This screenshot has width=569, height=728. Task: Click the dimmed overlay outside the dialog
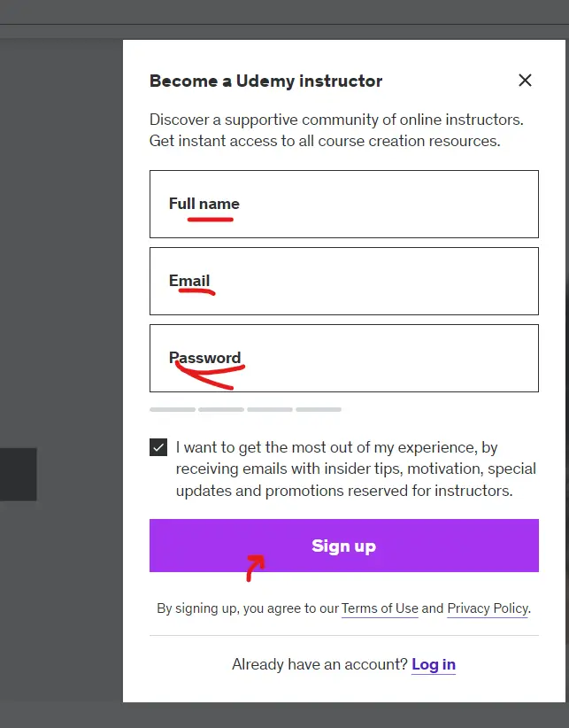(60, 266)
